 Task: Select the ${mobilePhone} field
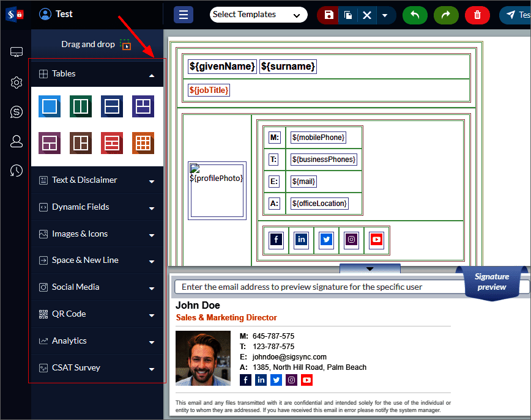[318, 138]
